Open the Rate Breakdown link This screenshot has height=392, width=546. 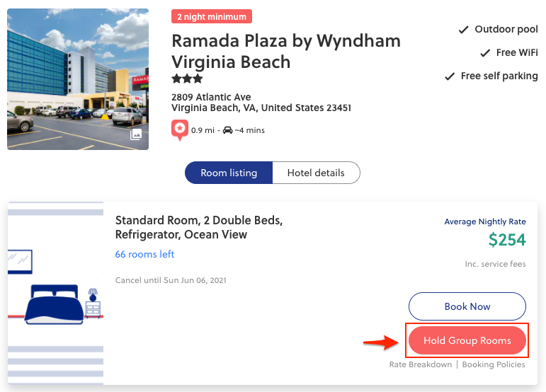click(x=421, y=365)
